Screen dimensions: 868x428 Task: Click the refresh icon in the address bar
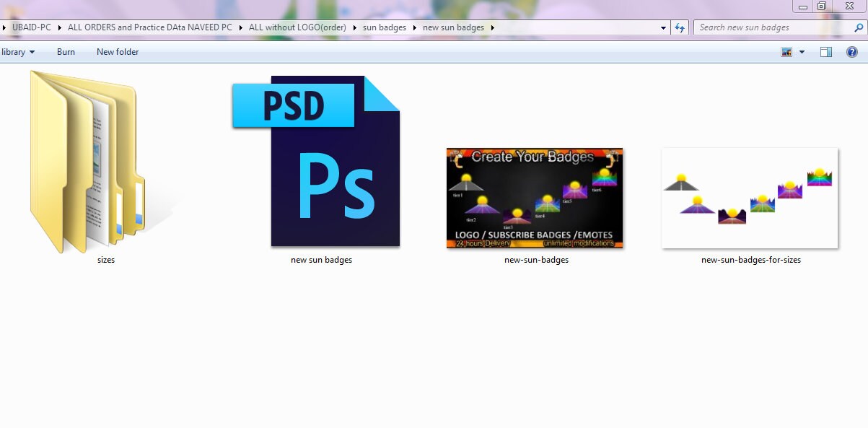(679, 27)
